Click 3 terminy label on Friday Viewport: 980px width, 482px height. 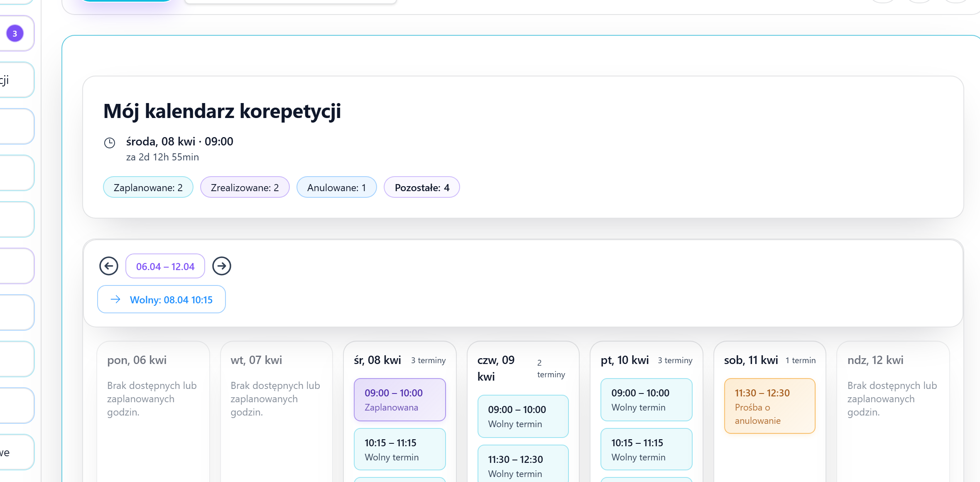click(x=675, y=360)
